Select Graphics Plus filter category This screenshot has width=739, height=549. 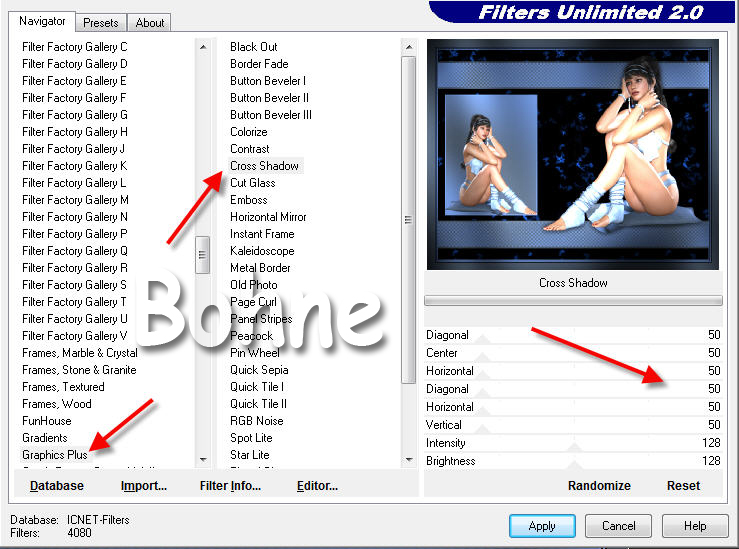point(55,455)
